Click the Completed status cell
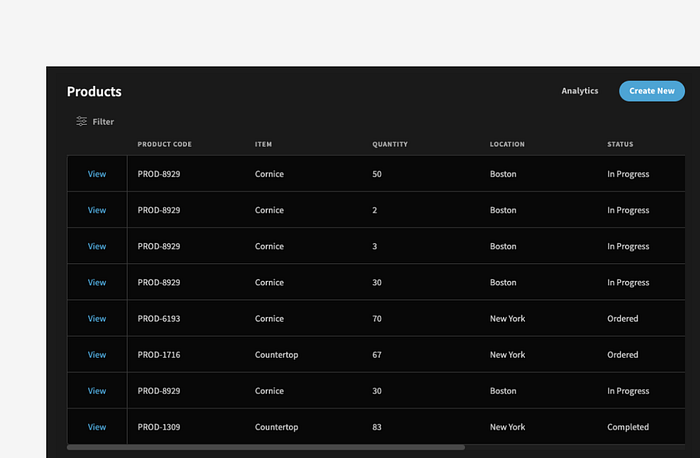Viewport: 700px width, 458px height. click(628, 427)
